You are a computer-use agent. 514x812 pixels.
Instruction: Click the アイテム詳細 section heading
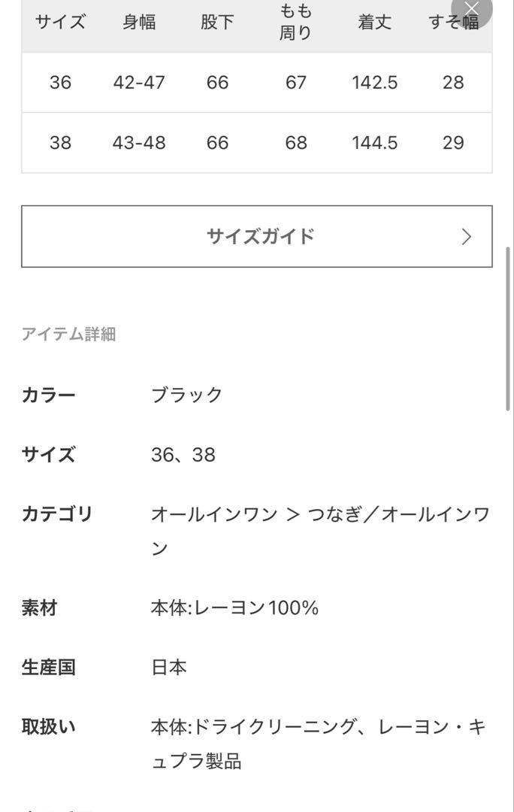69,334
